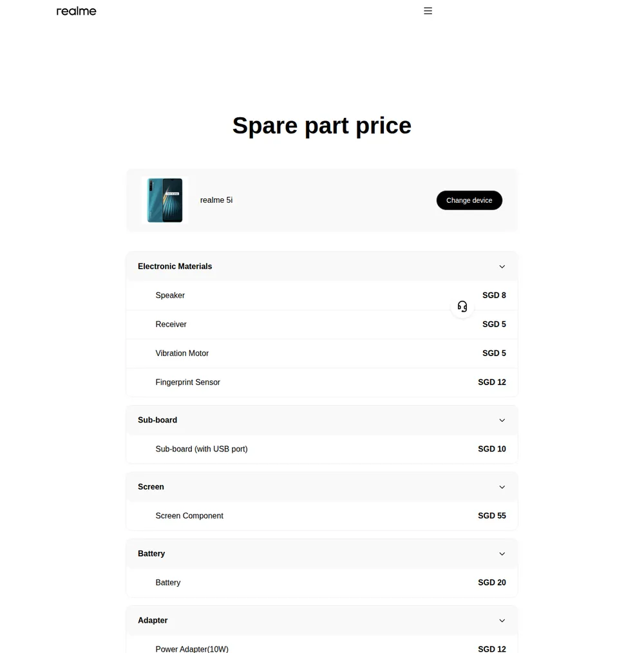Screen dimensions: 644x653
Task: Open the hamburger menu icon
Action: click(x=428, y=11)
